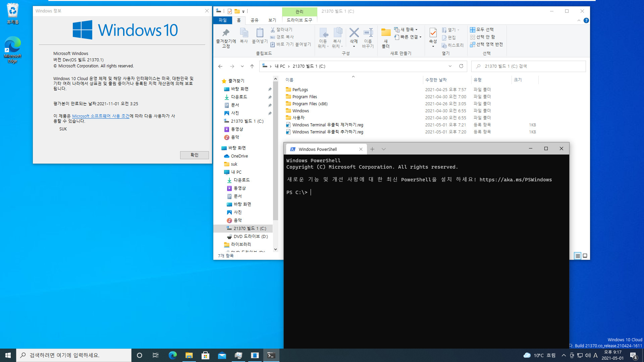Open Microsoft Store from the taskbar
Image resolution: width=644 pixels, height=362 pixels.
tap(205, 355)
